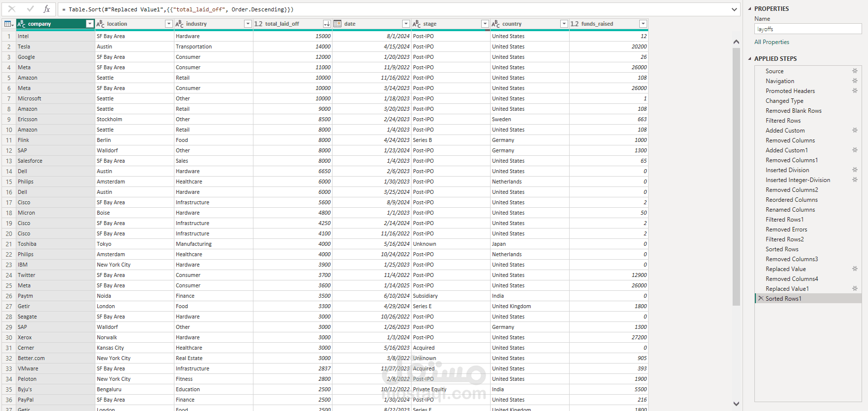Select the Removed Blank Rows step
This screenshot has width=868, height=411.
coord(793,111)
